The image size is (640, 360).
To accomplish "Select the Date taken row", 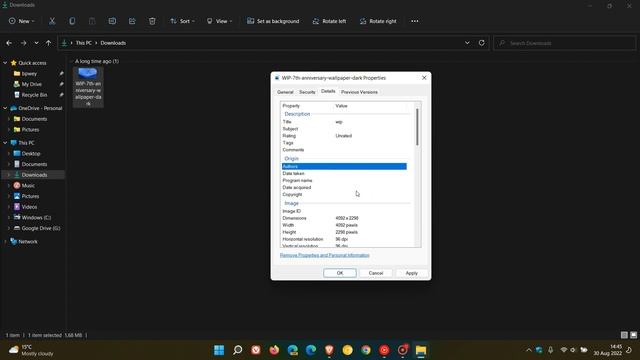I will point(344,173).
